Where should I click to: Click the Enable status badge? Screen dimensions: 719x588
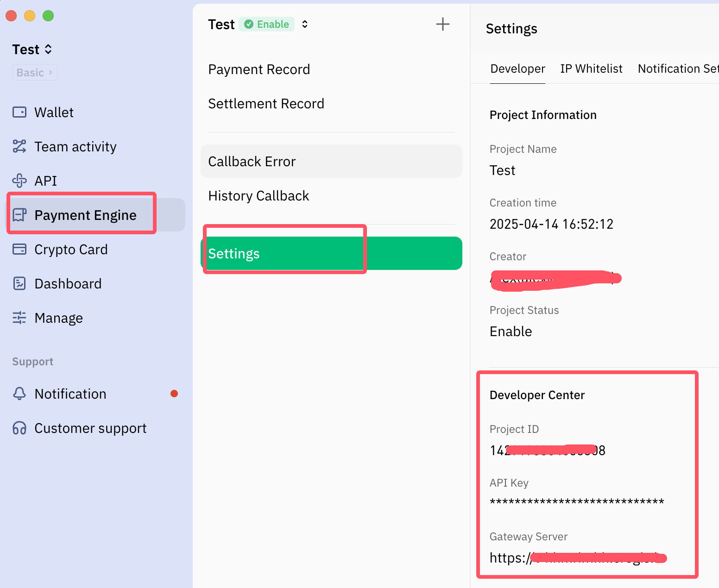coord(267,24)
